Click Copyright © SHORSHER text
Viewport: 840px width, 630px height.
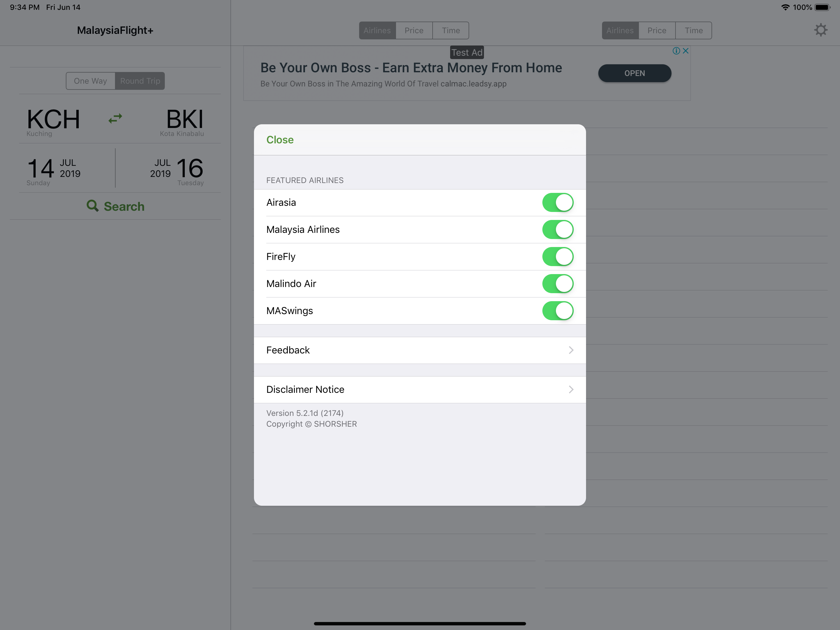click(x=311, y=424)
